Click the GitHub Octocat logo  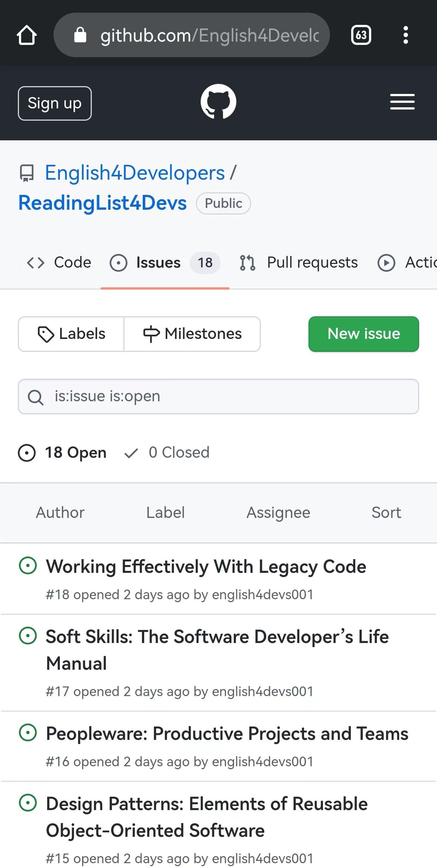click(x=218, y=102)
